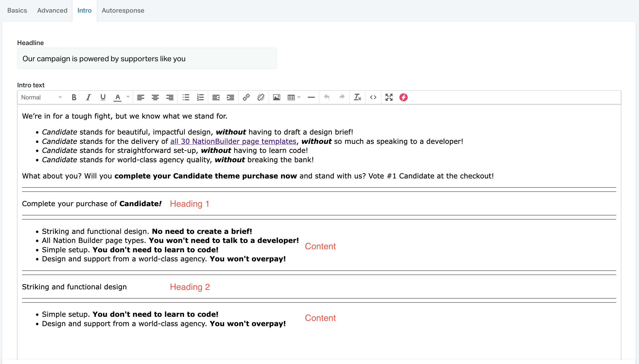Open the Normal paragraph style dropdown
639x364 pixels.
(41, 97)
